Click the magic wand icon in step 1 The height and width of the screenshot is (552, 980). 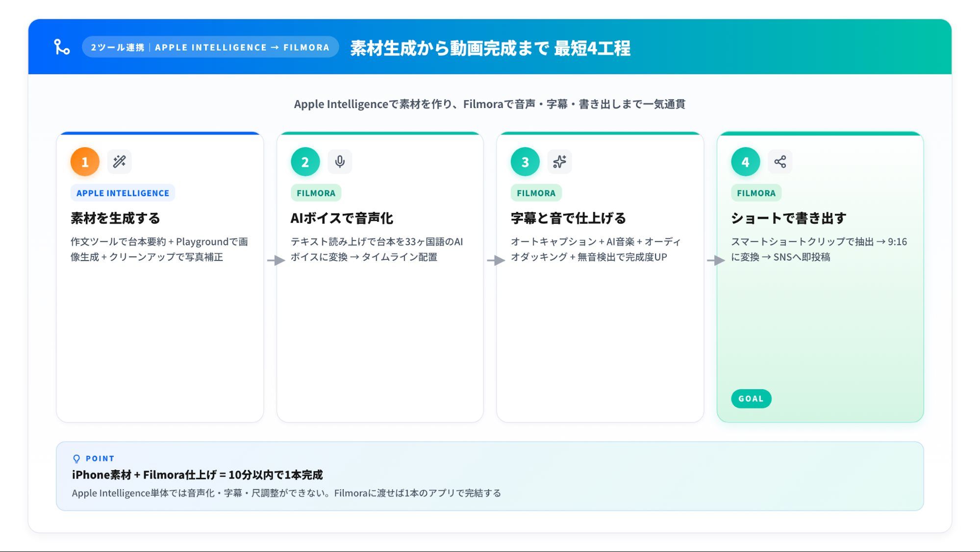coord(119,161)
